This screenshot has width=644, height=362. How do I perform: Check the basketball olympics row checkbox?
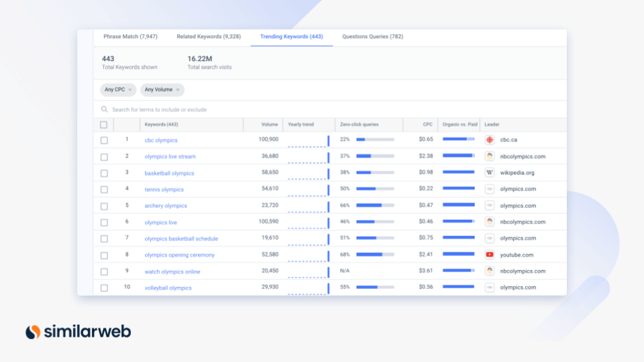(x=105, y=173)
